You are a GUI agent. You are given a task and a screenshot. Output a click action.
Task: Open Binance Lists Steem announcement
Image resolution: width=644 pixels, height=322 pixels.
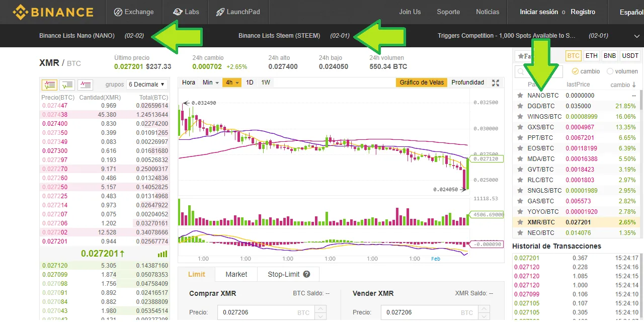point(279,36)
